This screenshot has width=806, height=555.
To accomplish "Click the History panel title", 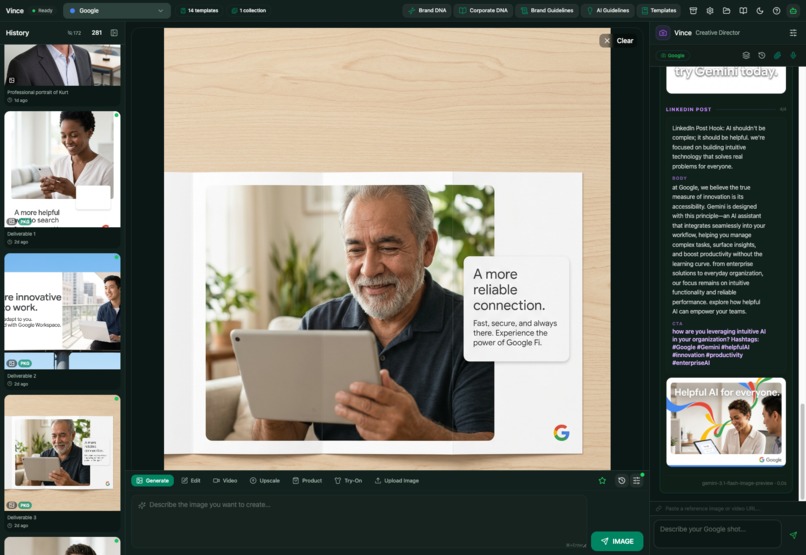I will click(x=17, y=32).
